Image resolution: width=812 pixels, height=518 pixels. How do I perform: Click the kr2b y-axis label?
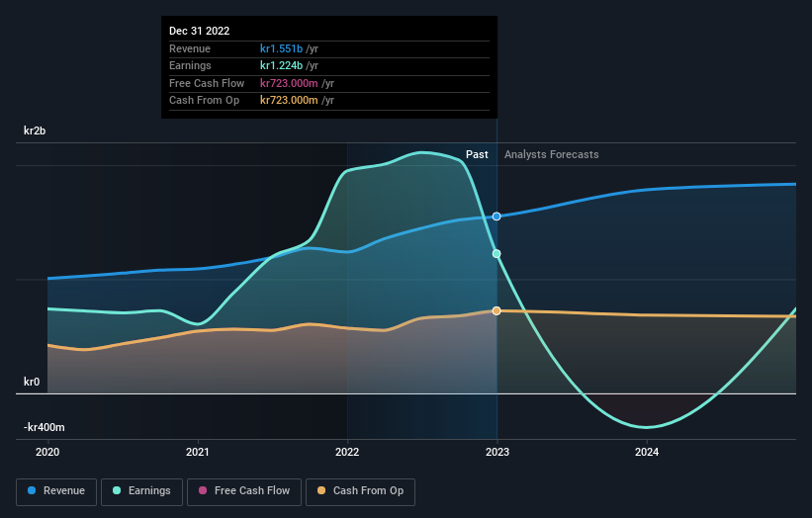(35, 130)
